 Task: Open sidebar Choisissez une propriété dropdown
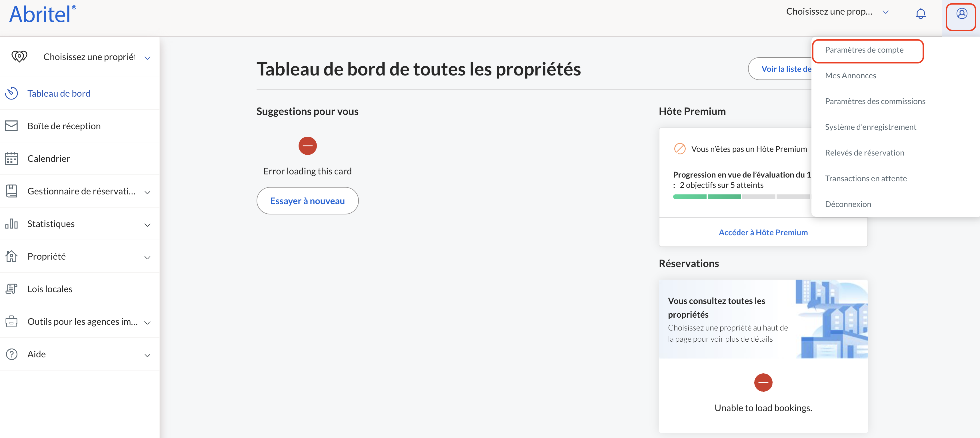pos(95,57)
